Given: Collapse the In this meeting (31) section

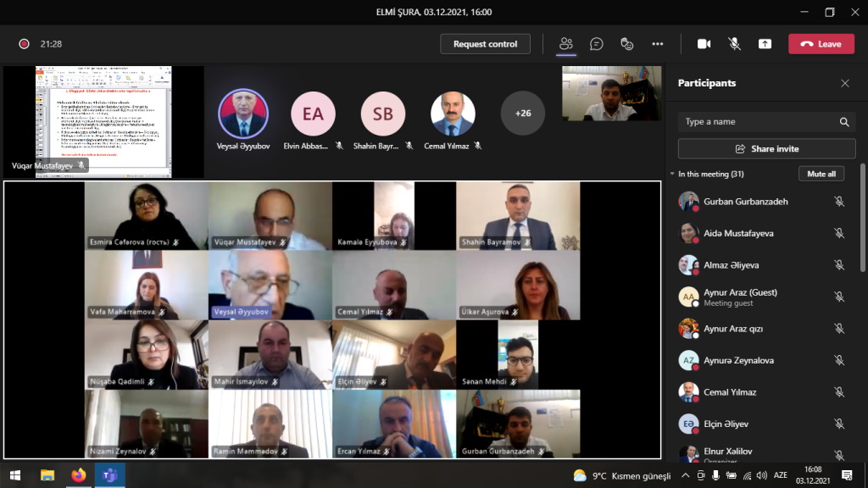Looking at the screenshot, I should 672,174.
